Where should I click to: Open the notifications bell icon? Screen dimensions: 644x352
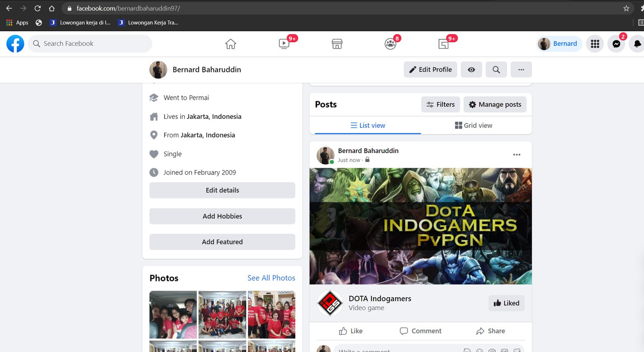click(x=637, y=44)
